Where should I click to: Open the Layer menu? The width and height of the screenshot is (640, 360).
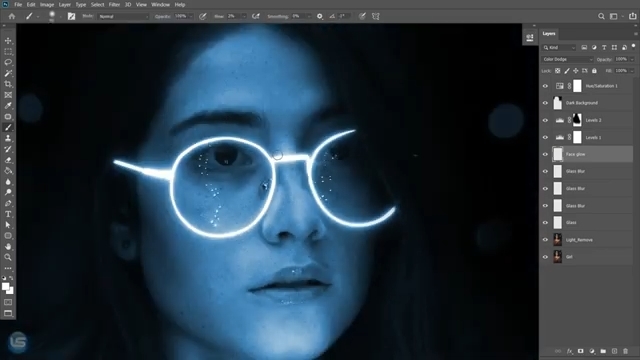pos(65,4)
